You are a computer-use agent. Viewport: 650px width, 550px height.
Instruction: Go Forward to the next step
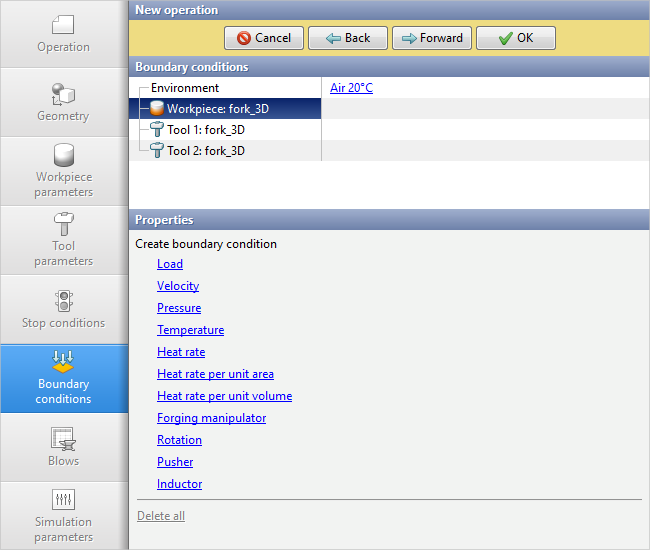431,38
